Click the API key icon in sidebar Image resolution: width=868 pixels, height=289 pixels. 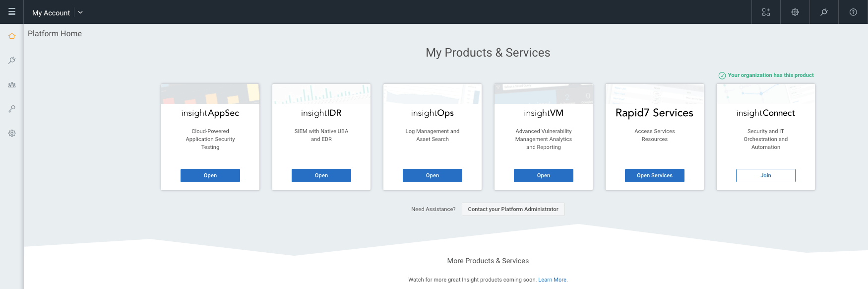12,109
